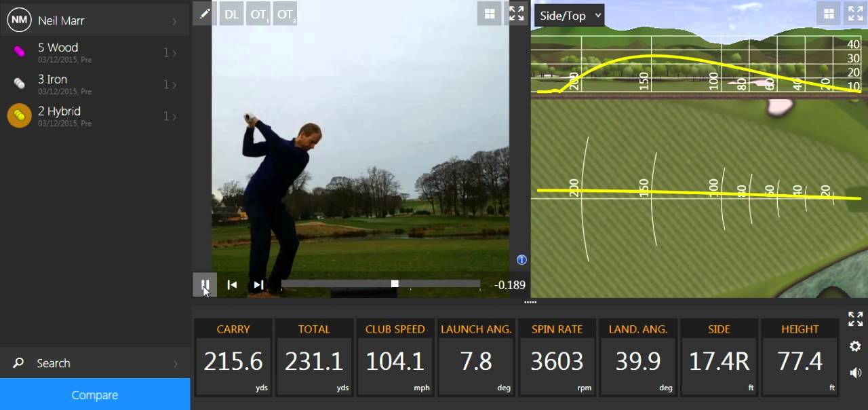Show video info via blue info icon
The width and height of the screenshot is (868, 410).
(x=521, y=259)
